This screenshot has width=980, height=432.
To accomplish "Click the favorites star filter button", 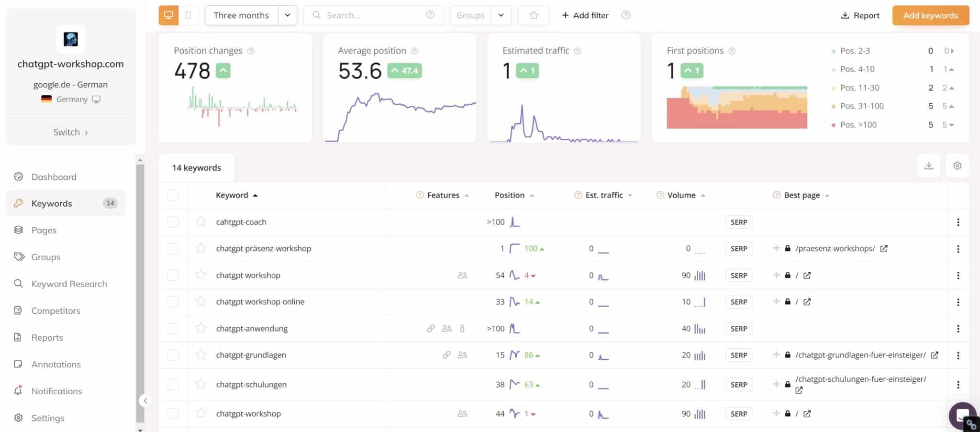I will (x=534, y=15).
